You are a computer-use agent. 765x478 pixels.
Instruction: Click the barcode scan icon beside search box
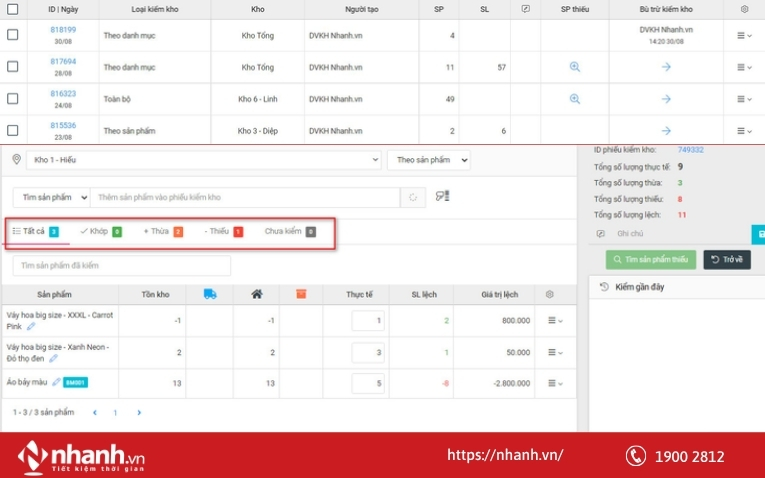tap(443, 197)
